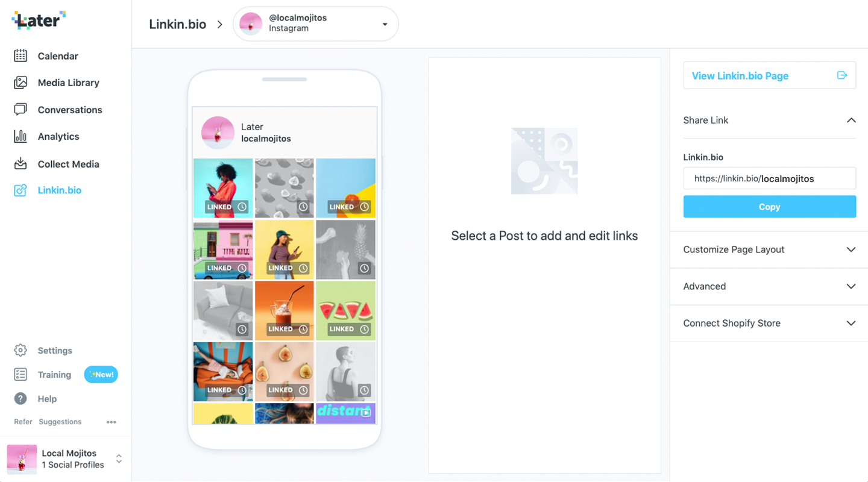Click the blue Copy button
This screenshot has height=482, width=868.
(769, 207)
